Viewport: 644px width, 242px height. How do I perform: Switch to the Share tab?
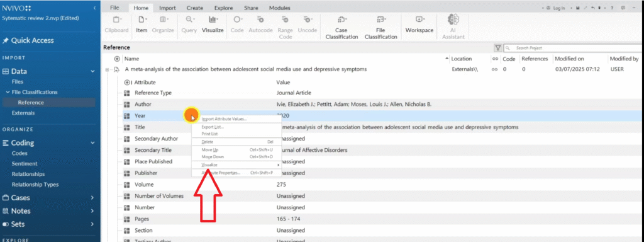(251, 8)
